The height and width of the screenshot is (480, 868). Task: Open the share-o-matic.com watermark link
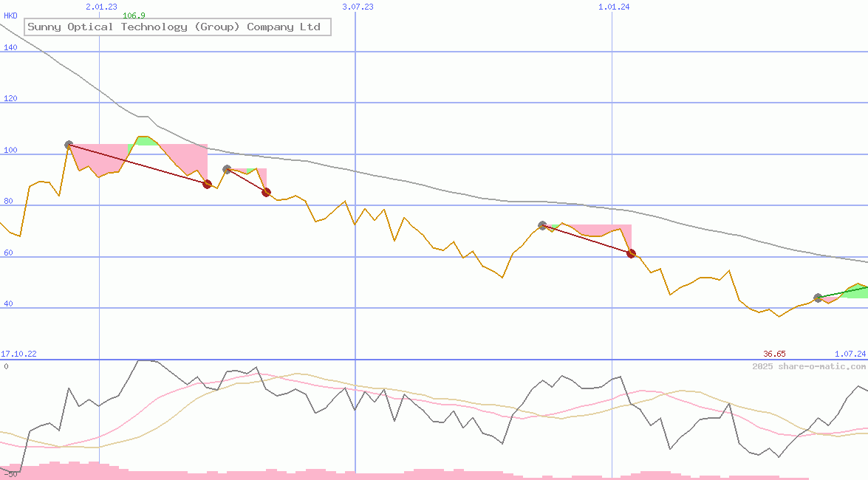click(809, 366)
